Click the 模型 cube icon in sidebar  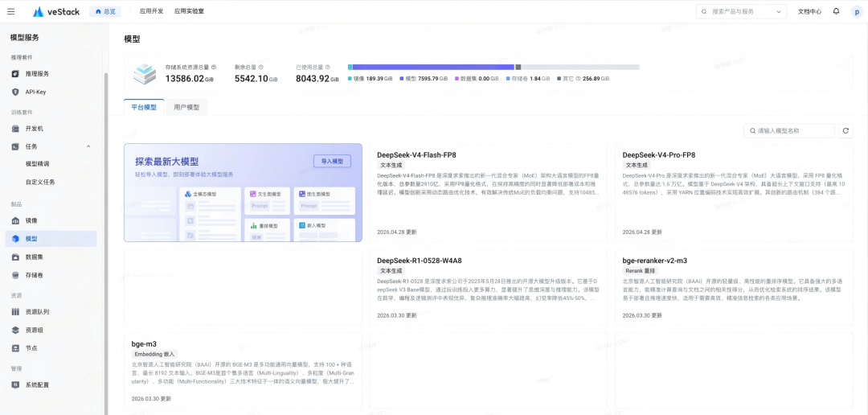click(x=15, y=239)
